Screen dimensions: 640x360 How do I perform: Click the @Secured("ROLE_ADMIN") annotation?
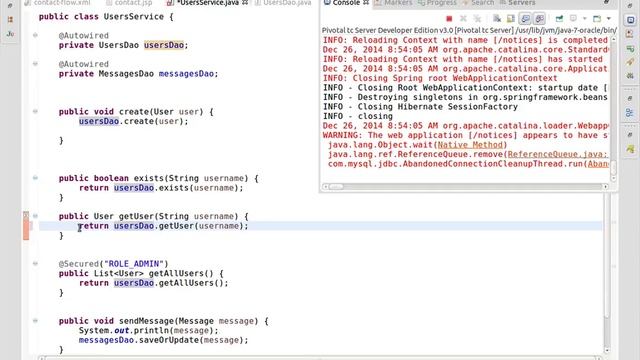tap(113, 264)
